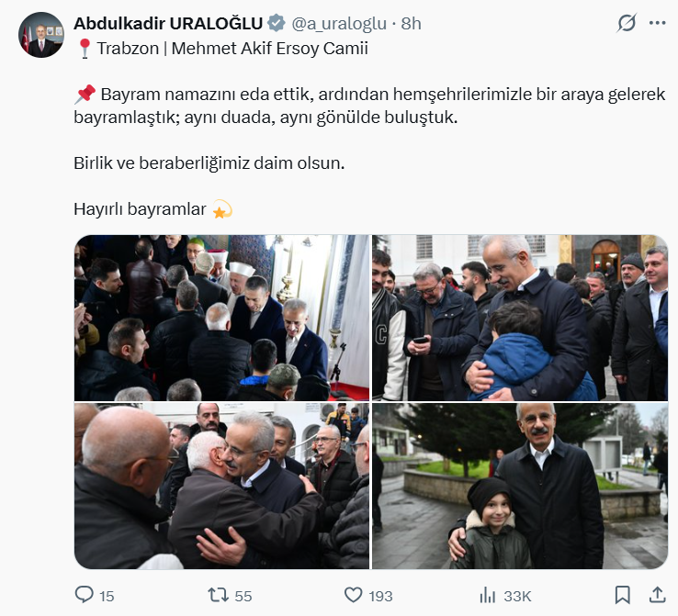Image resolution: width=678 pixels, height=616 pixels.
Task: Open photo of two men embracing
Action: click(221, 486)
